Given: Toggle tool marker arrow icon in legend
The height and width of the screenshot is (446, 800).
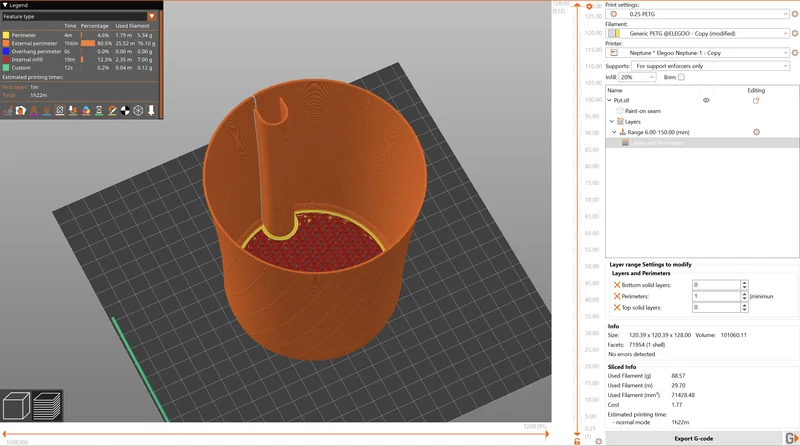Looking at the screenshot, I should point(152,110).
